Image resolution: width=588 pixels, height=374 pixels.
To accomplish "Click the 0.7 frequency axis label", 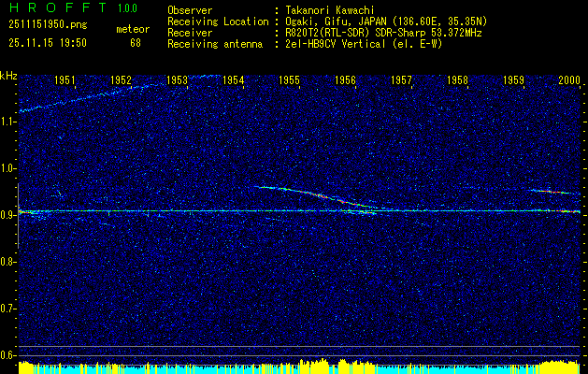I will pyautogui.click(x=8, y=308).
